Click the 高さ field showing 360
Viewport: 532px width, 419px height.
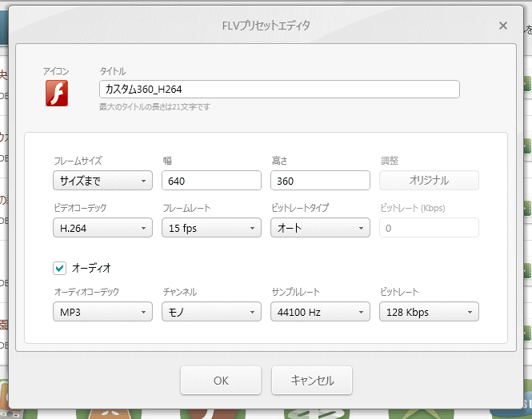(x=320, y=181)
